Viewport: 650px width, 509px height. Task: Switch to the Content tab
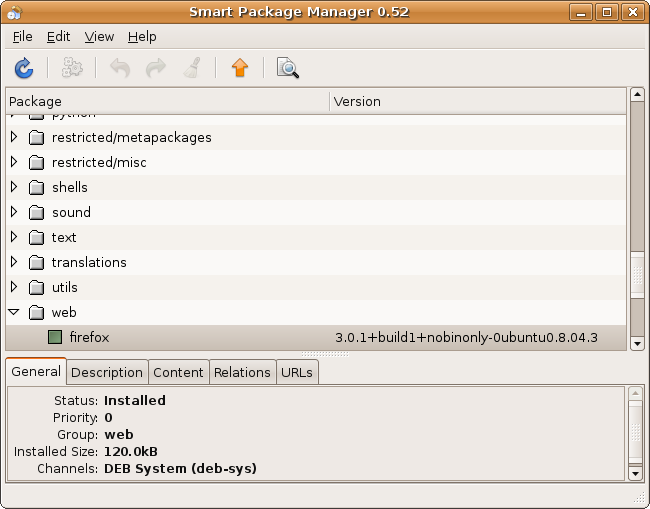[178, 372]
